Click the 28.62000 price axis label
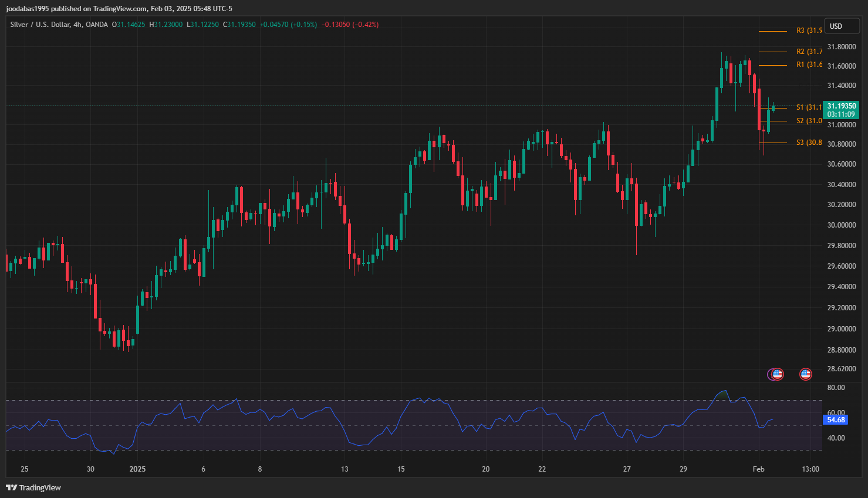 point(841,369)
